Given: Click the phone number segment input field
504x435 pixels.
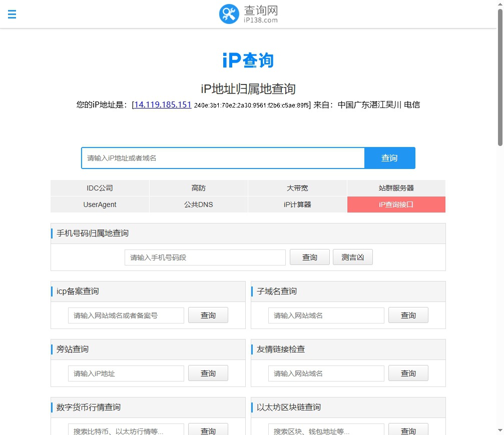Looking at the screenshot, I should (205, 257).
